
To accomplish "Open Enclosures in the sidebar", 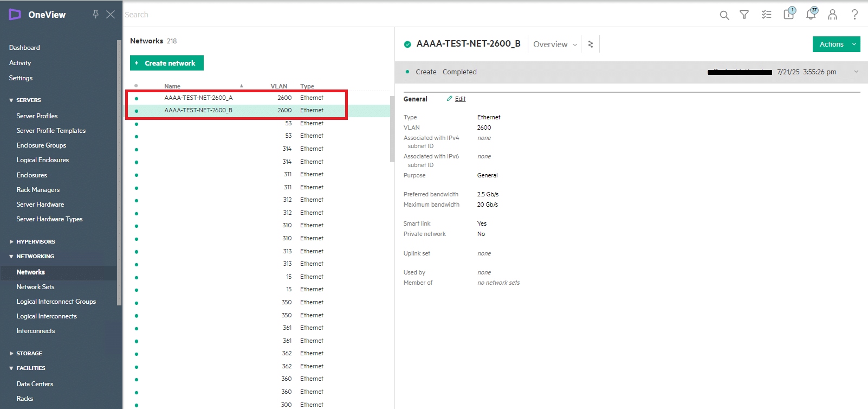I will (31, 175).
